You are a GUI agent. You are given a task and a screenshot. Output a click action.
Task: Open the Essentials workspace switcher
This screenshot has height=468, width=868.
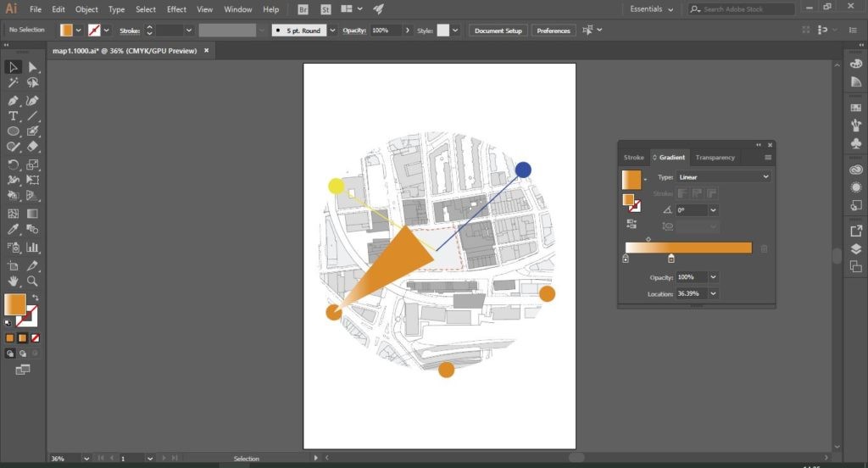point(652,9)
